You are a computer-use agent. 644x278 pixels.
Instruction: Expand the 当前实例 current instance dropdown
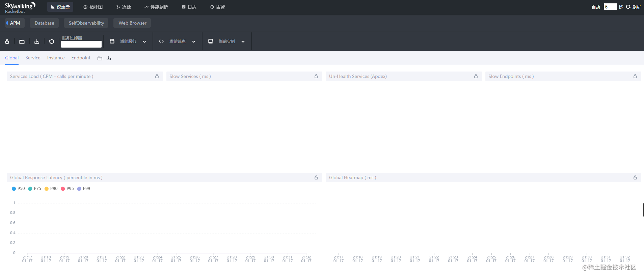point(227,41)
